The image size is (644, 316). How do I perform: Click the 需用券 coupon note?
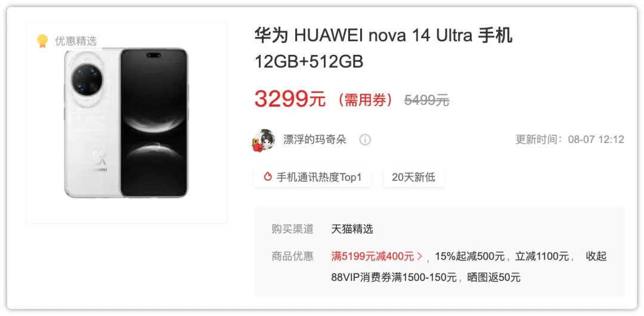click(365, 100)
